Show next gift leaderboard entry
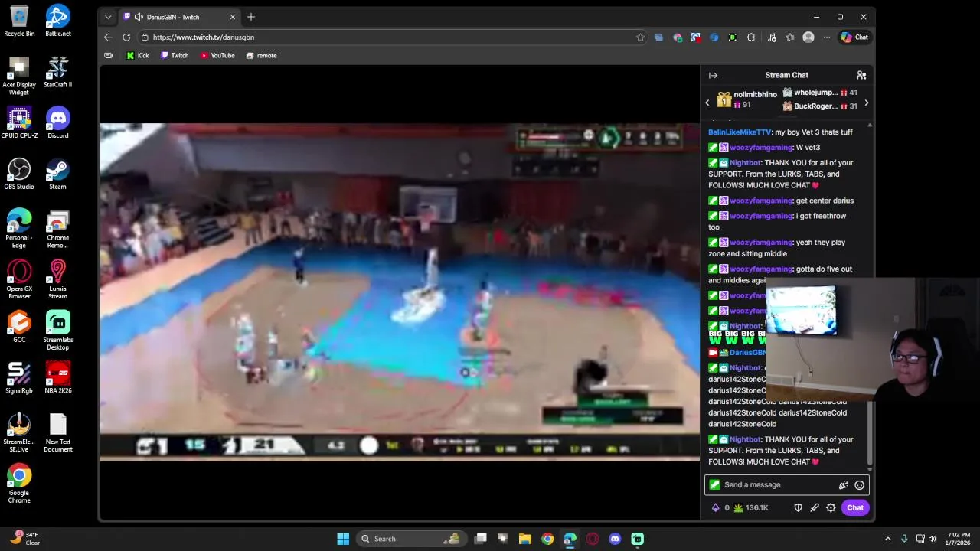Image resolution: width=980 pixels, height=551 pixels. click(866, 103)
